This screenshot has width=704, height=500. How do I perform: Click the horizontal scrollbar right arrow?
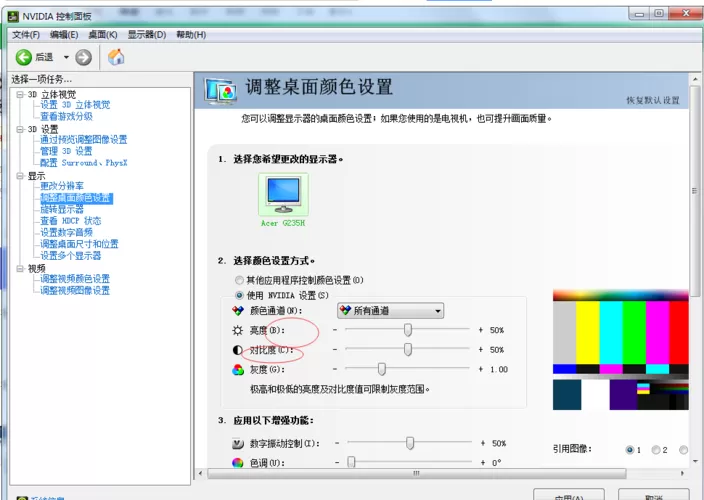[x=682, y=474]
